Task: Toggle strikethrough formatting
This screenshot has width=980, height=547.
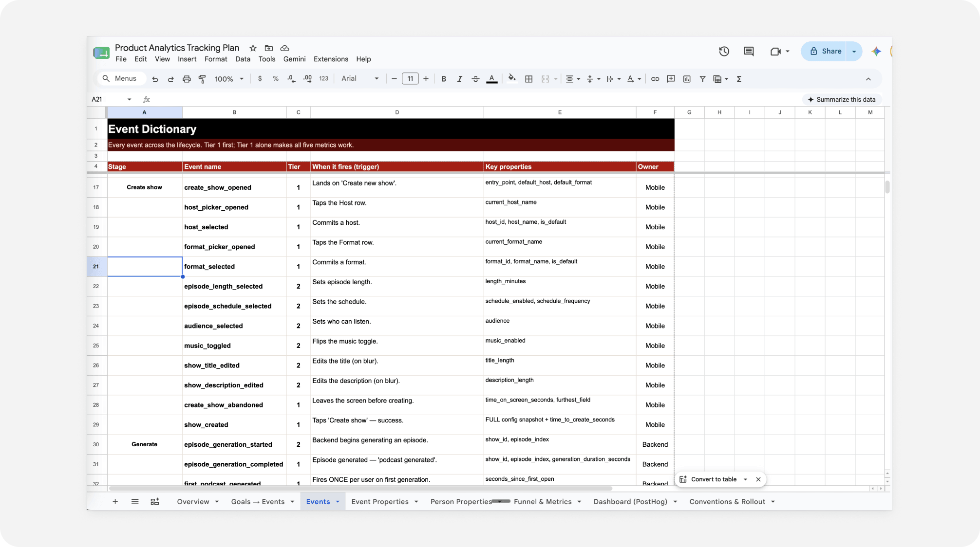Action: tap(475, 79)
